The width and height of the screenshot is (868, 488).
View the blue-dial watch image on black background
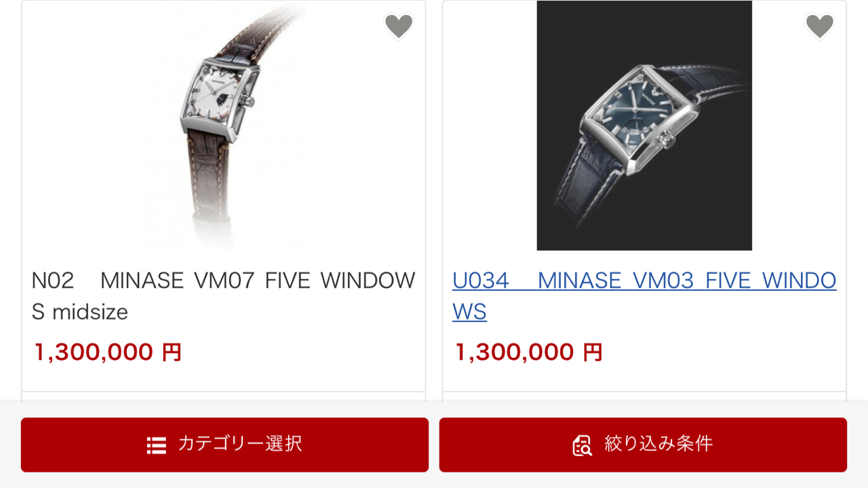pyautogui.click(x=644, y=125)
